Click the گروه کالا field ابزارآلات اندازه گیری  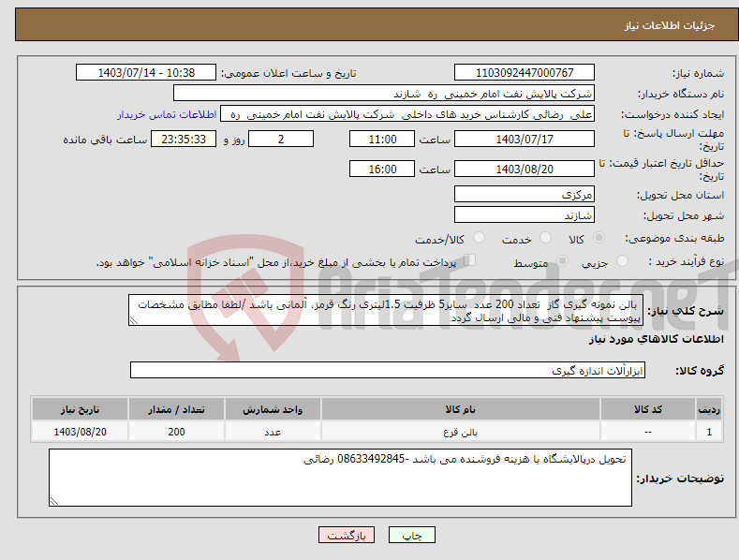(388, 370)
